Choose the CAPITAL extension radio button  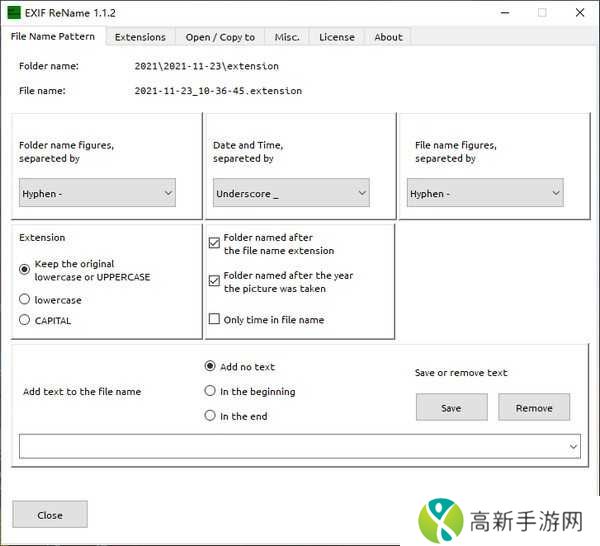coord(25,320)
